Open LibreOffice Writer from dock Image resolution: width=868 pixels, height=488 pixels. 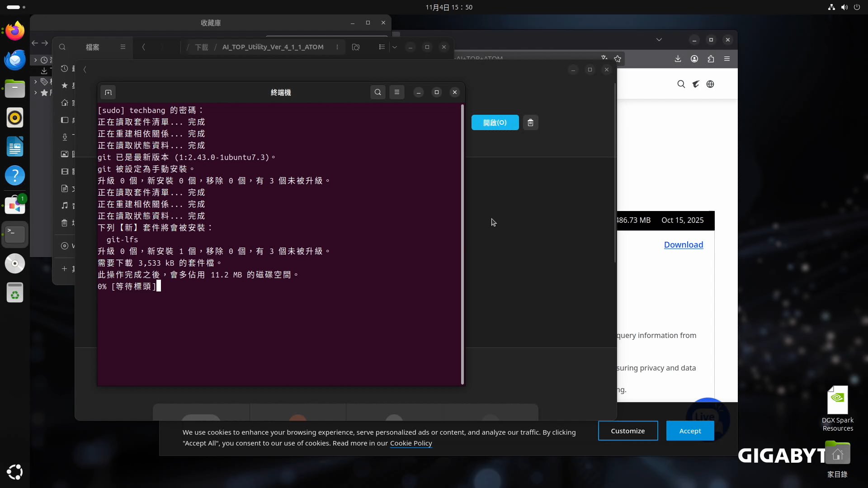pos(15,146)
